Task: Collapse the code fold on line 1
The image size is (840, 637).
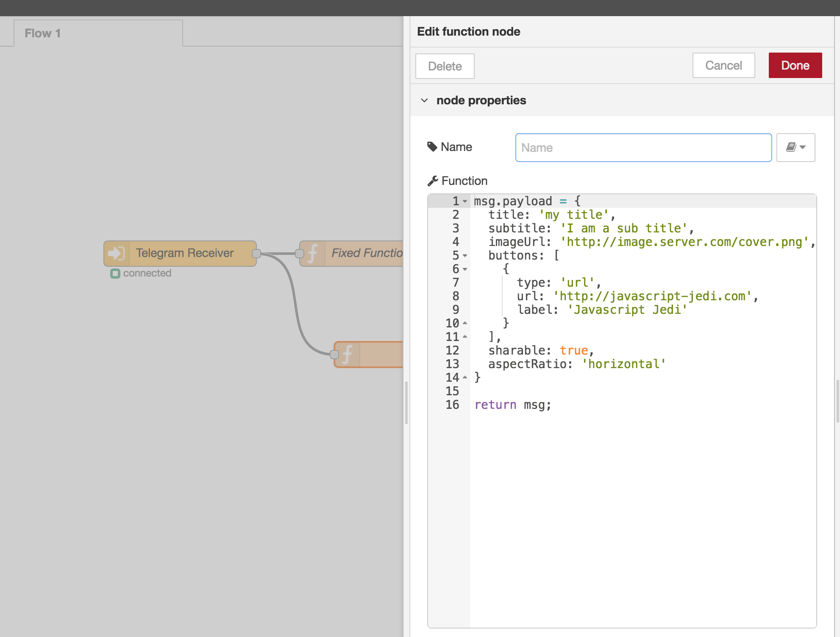Action: pyautogui.click(x=466, y=202)
